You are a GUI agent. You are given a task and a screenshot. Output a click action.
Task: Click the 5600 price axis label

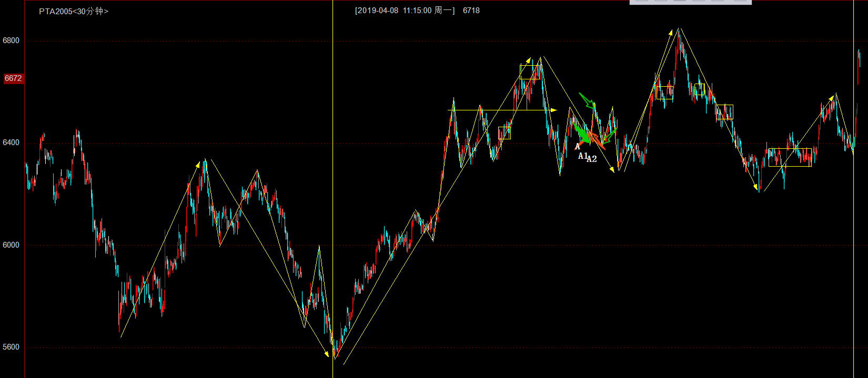coord(11,347)
